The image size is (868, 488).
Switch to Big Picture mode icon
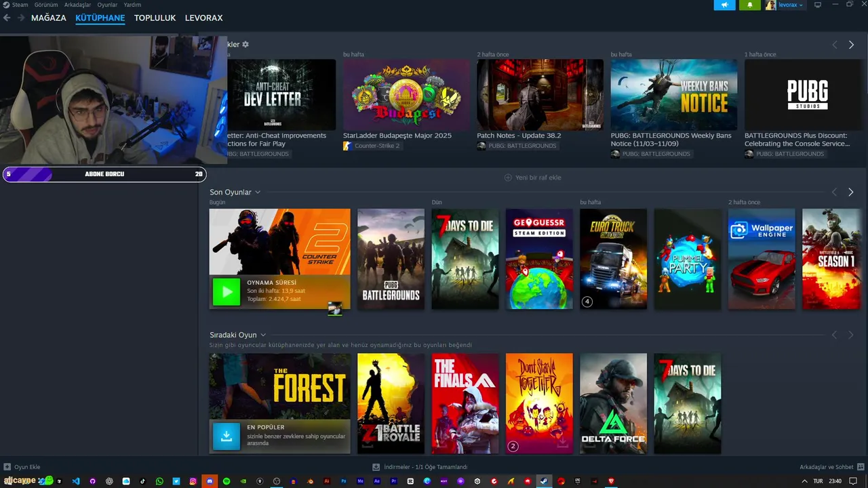pyautogui.click(x=818, y=5)
